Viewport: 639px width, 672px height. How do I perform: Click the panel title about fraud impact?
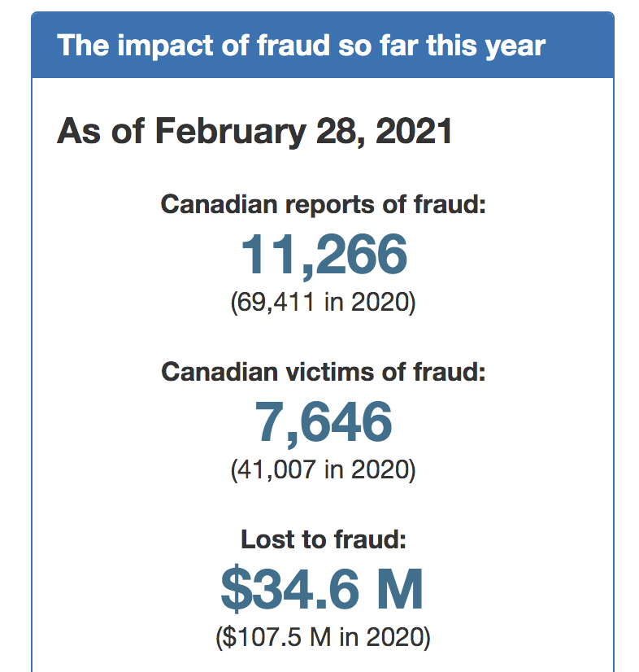pyautogui.click(x=301, y=46)
